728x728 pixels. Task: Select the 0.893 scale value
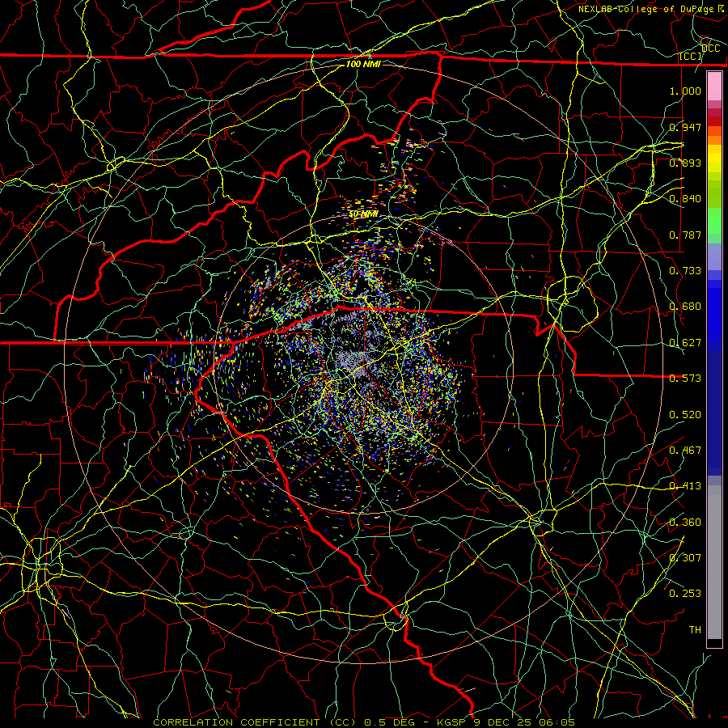point(685,163)
